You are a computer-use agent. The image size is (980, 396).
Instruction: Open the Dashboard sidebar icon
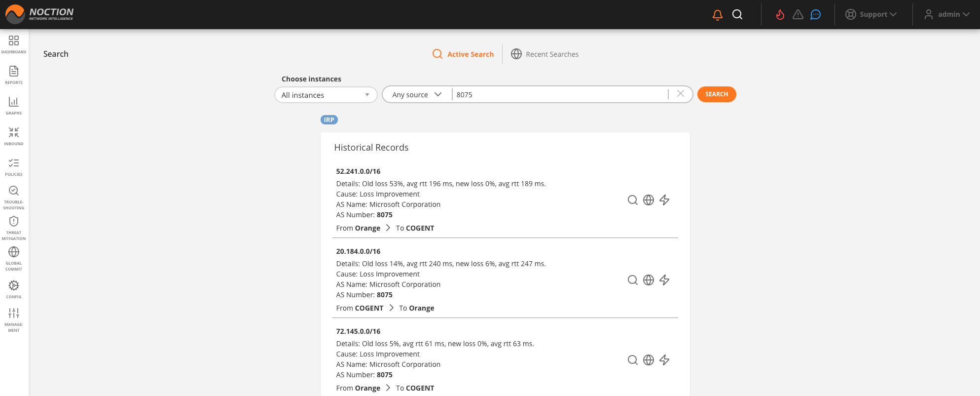14,44
